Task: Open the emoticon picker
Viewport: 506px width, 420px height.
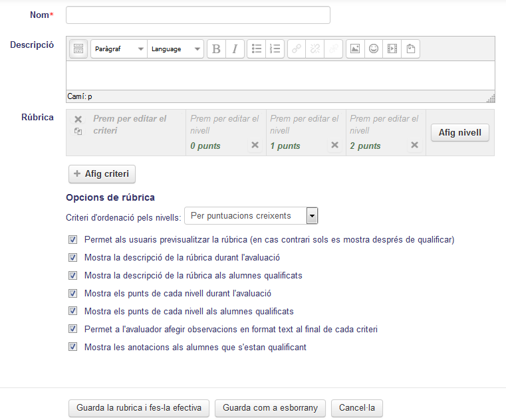Action: (374, 49)
